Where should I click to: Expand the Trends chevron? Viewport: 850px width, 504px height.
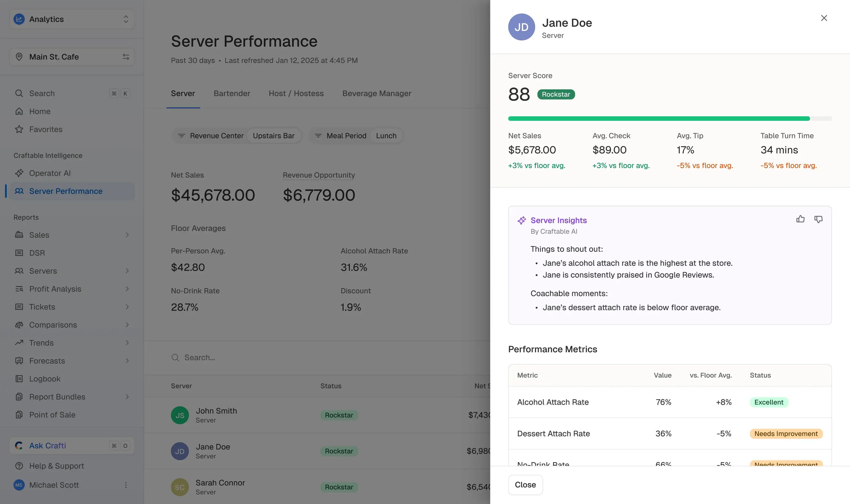(127, 343)
